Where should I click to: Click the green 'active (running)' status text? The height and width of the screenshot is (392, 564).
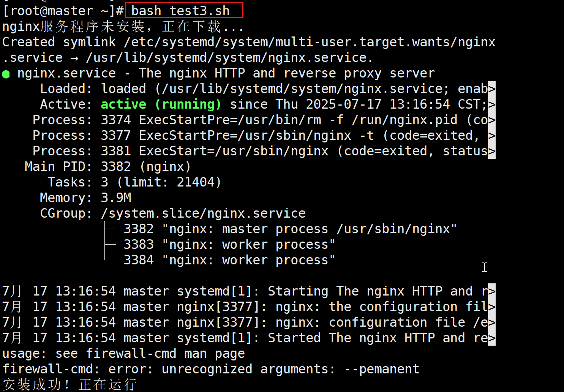(x=161, y=104)
